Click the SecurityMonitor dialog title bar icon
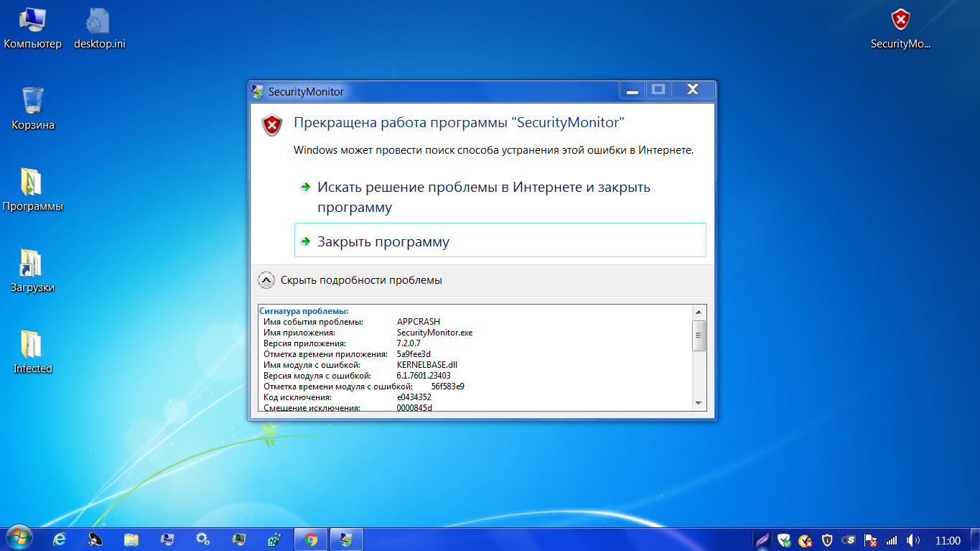The width and height of the screenshot is (980, 551). point(258,91)
